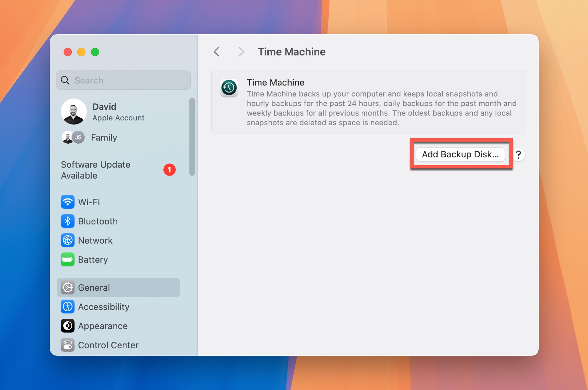This screenshot has width=588, height=390.
Task: Open Accessibility settings
Action: click(x=118, y=307)
